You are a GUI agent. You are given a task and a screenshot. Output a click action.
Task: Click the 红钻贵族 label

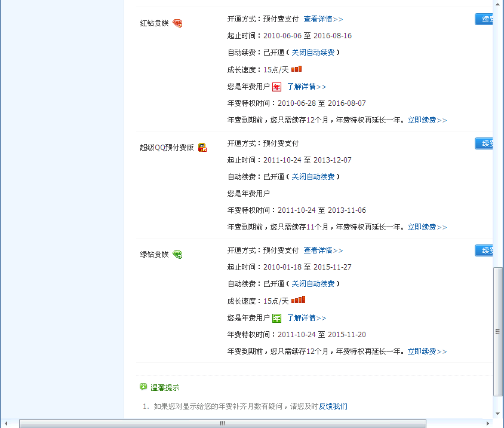tap(154, 23)
